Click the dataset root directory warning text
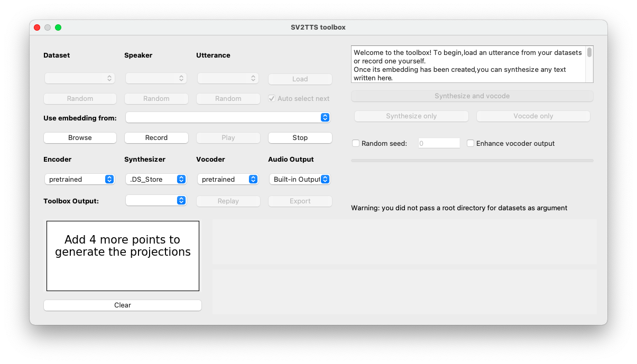Image resolution: width=637 pixels, height=364 pixels. coord(459,208)
